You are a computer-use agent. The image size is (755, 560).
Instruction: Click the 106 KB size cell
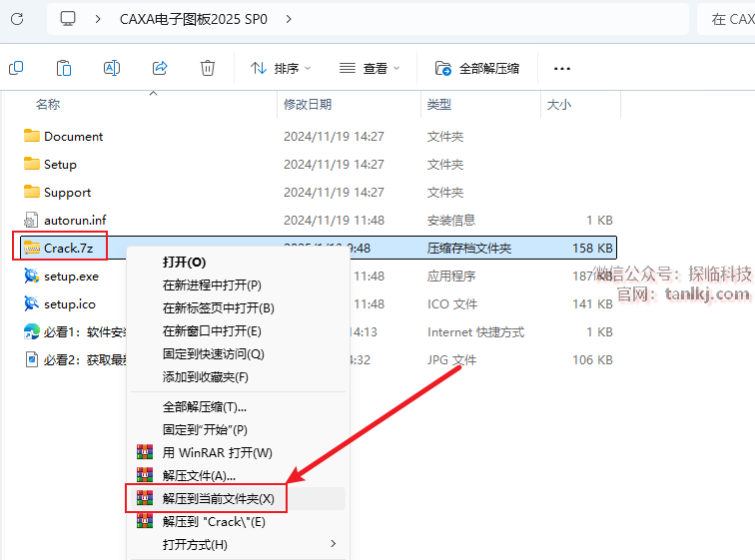click(x=592, y=360)
